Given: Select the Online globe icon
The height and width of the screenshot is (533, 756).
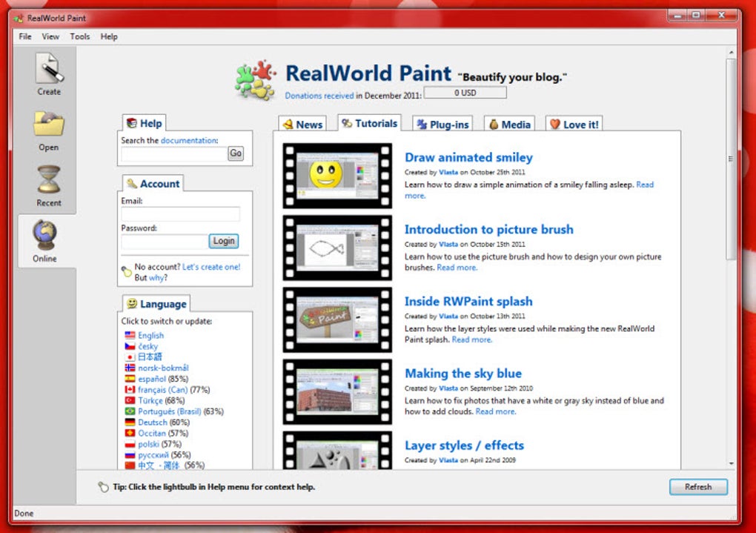Looking at the screenshot, I should click(x=44, y=235).
